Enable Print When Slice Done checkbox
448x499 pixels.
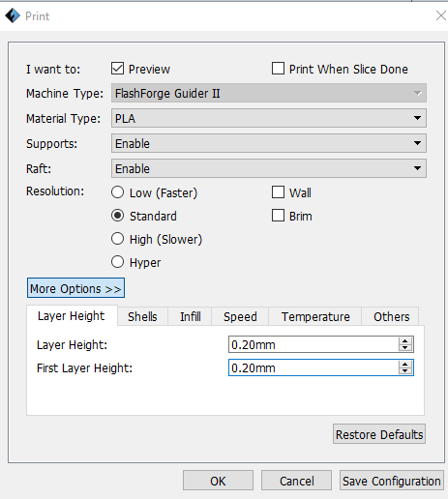[278, 69]
